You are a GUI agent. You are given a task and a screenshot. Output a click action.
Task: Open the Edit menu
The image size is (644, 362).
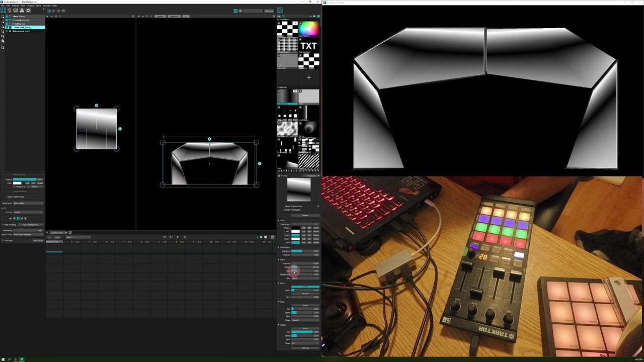pyautogui.click(x=8, y=6)
